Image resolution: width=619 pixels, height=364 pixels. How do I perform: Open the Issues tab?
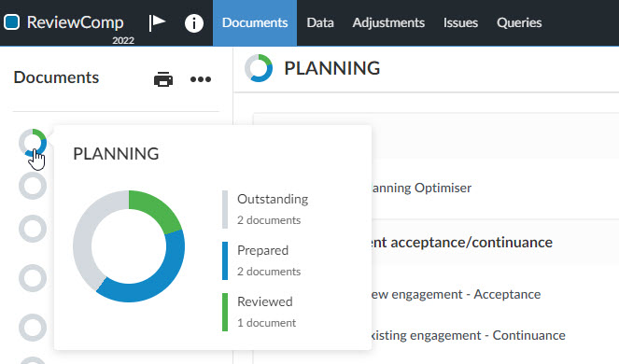coord(460,23)
